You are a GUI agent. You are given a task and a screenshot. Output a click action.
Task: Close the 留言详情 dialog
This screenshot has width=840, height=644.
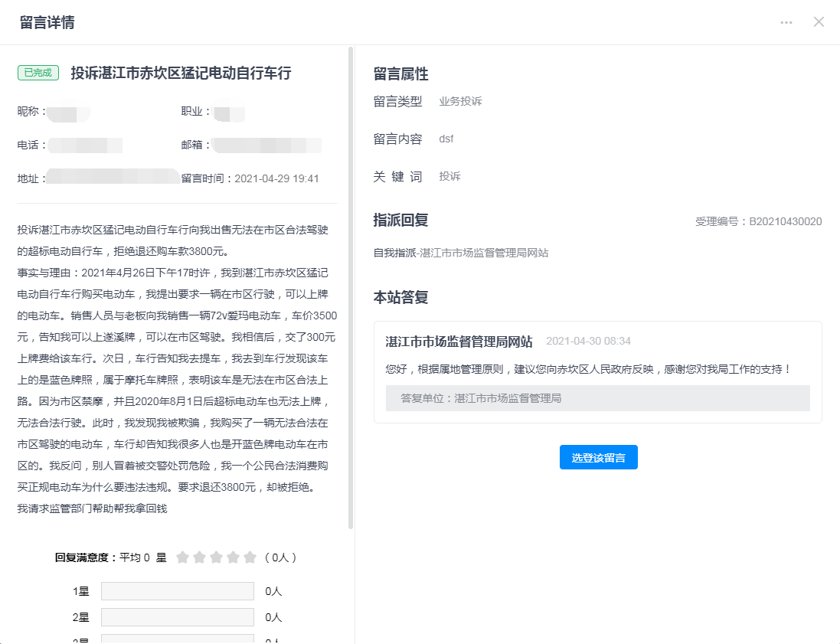point(819,21)
